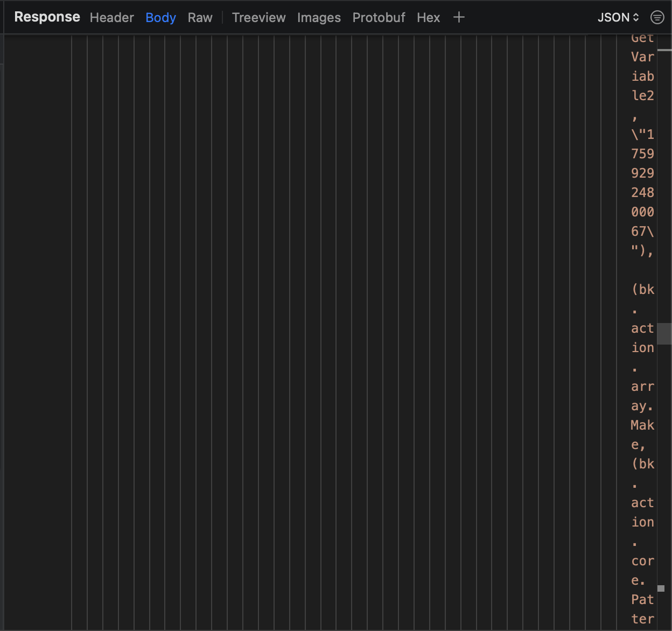The height and width of the screenshot is (631, 672).
Task: Switch to the Header tab
Action: [111, 17]
